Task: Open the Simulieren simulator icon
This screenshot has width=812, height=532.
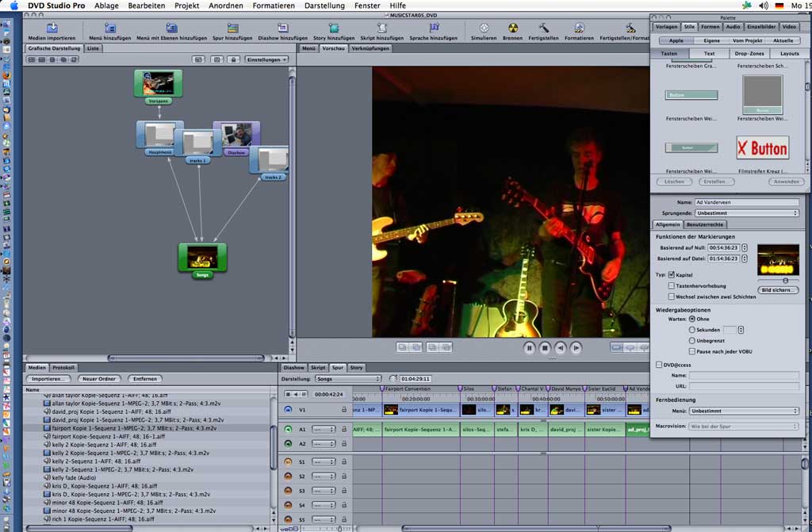Action: pyautogui.click(x=484, y=29)
